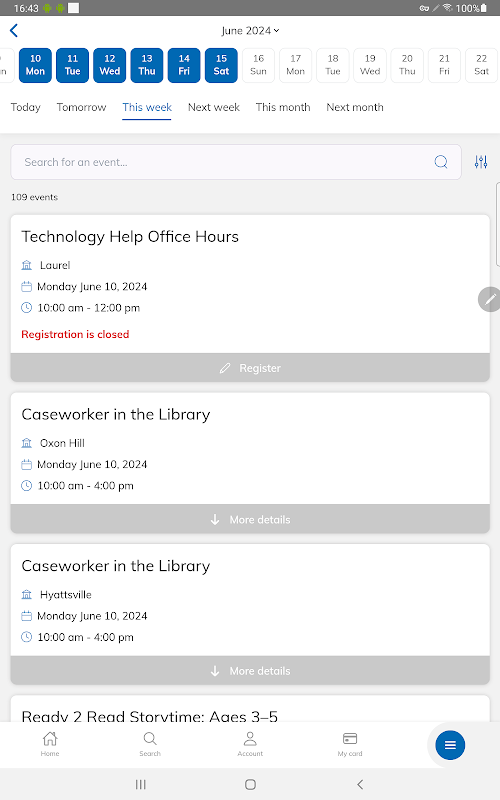This screenshot has width=500, height=800.
Task: Select Saturday the 15th date tile
Action: tap(221, 65)
